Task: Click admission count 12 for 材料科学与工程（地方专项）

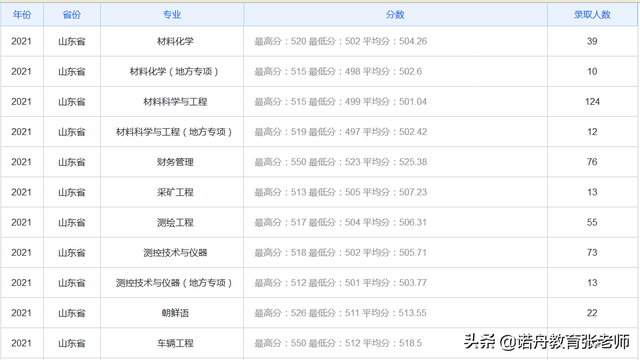Action: coord(592,132)
